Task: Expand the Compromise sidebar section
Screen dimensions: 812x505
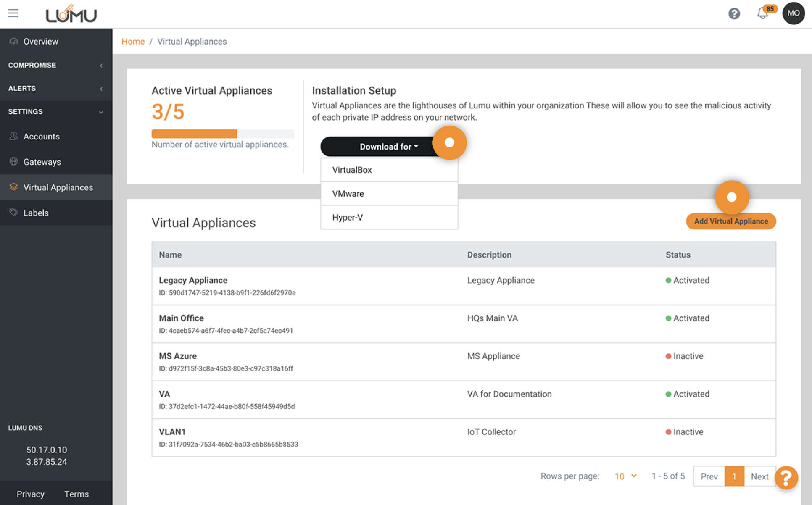Action: click(x=55, y=65)
